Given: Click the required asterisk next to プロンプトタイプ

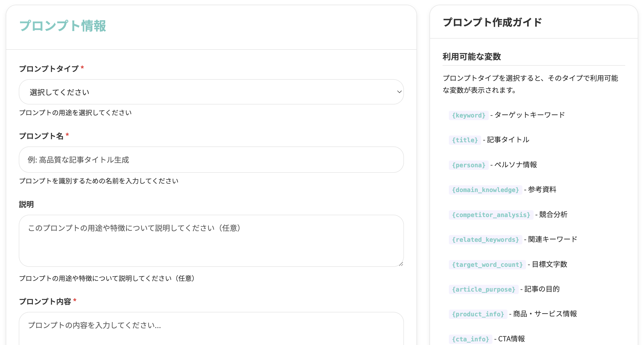Looking at the screenshot, I should (x=82, y=67).
